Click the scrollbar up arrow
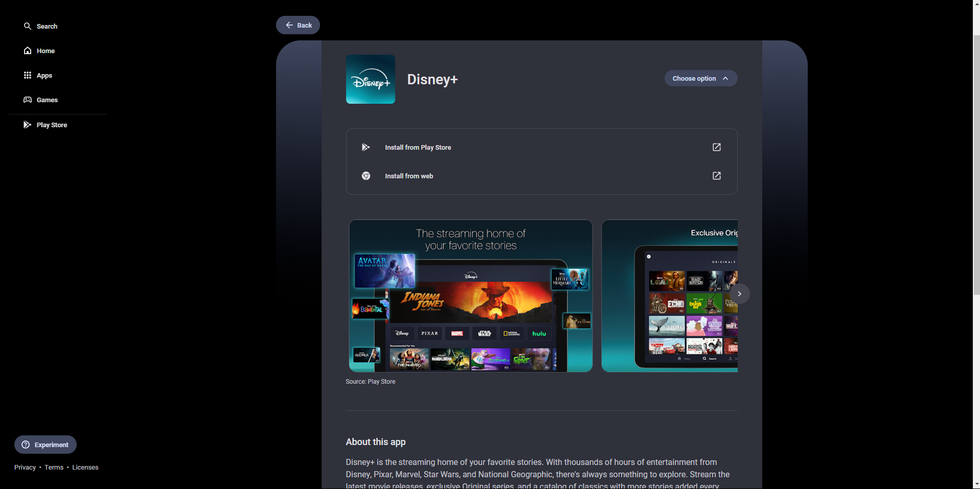 [976, 4]
